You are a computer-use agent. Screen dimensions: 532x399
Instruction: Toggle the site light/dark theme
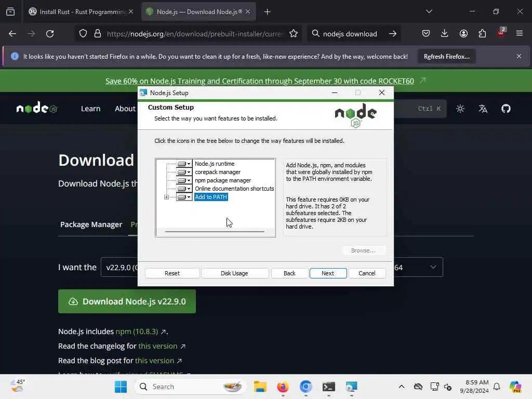[x=460, y=109]
